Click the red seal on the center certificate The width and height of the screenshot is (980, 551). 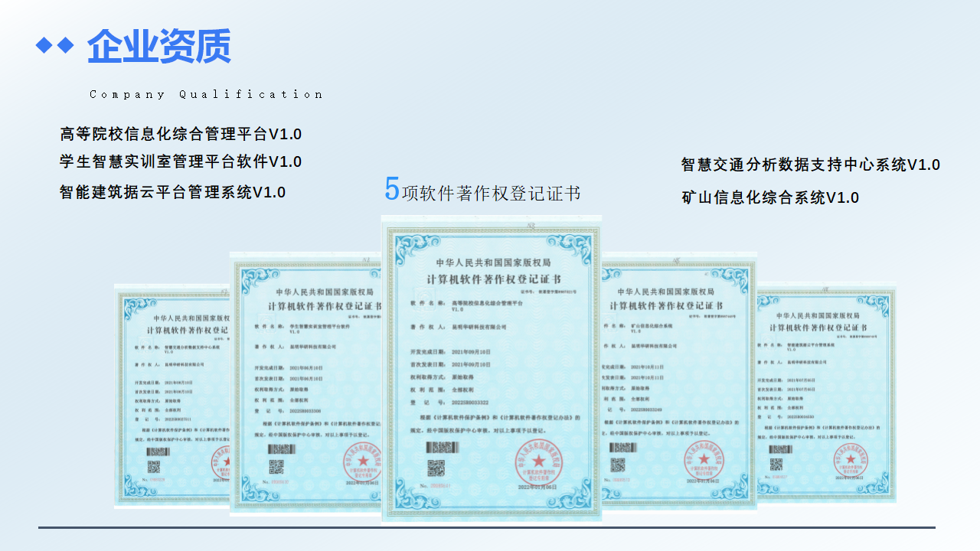pyautogui.click(x=538, y=462)
